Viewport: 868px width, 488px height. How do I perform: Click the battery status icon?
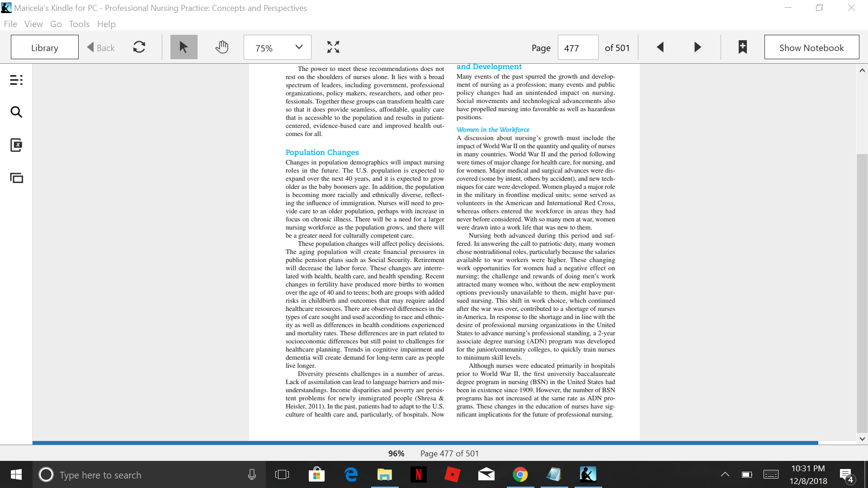coord(747,474)
